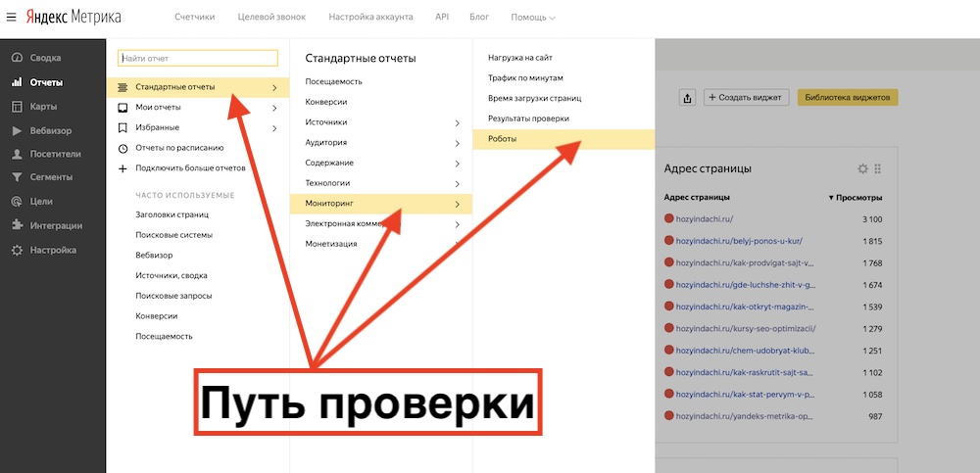Open Монетизация menu item

(331, 244)
